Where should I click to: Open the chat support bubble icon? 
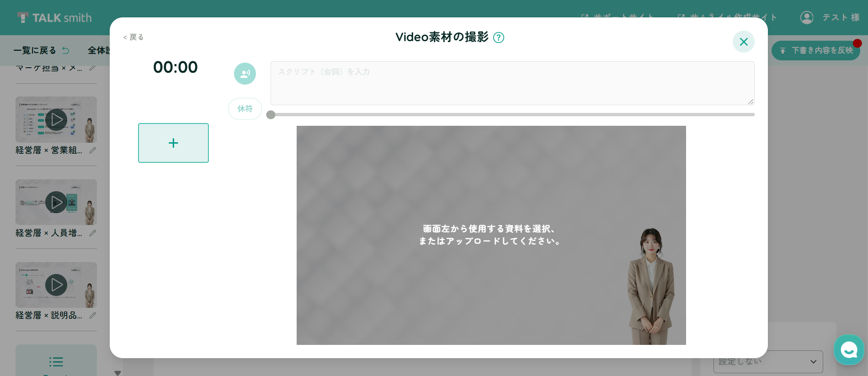coord(849,350)
